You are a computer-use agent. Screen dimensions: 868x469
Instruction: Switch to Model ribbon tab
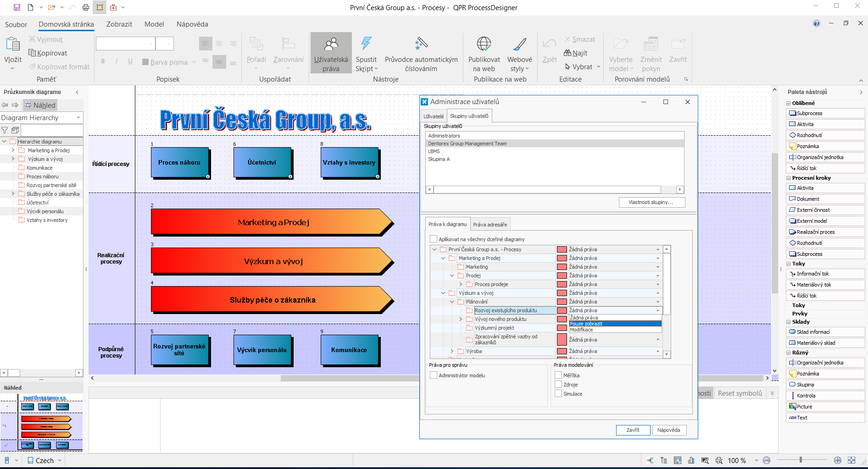(x=154, y=24)
